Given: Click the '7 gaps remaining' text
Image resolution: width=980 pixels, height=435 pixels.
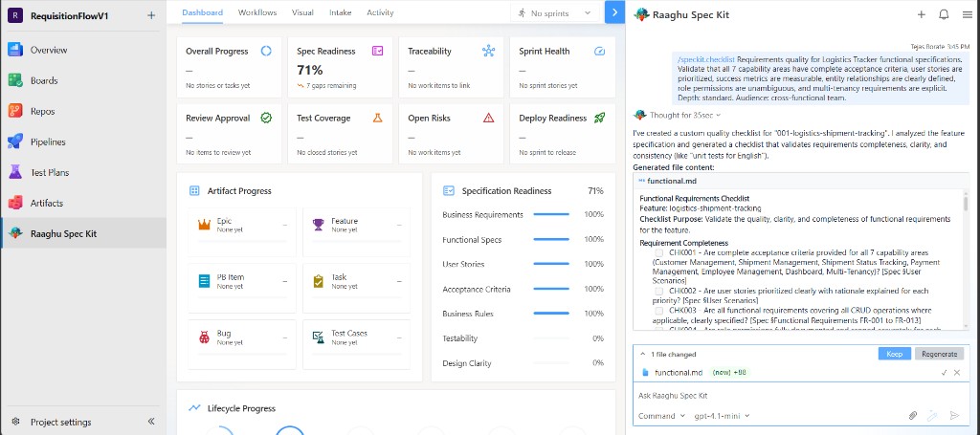Looking at the screenshot, I should (x=330, y=85).
